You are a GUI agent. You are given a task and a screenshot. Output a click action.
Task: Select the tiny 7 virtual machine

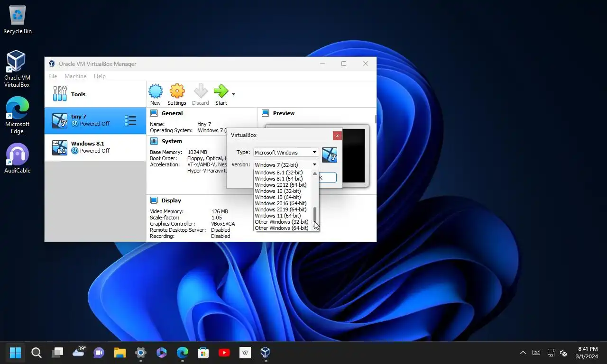95,120
